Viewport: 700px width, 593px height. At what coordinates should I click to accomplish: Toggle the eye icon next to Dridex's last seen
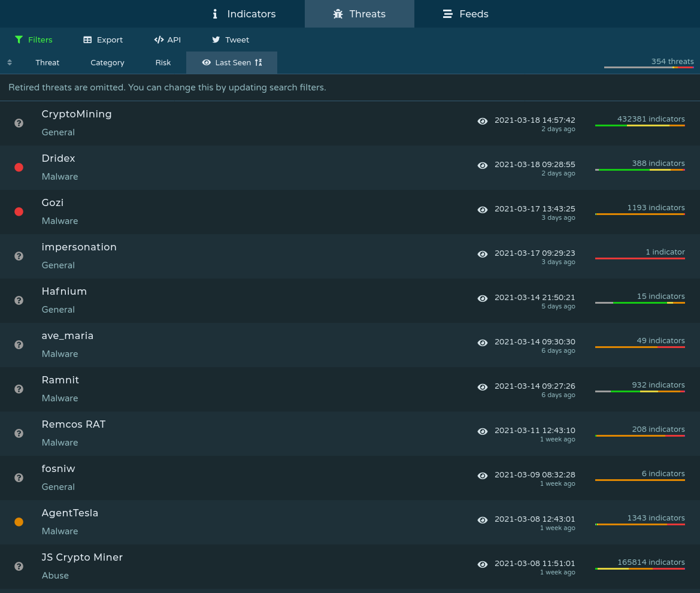click(x=483, y=165)
